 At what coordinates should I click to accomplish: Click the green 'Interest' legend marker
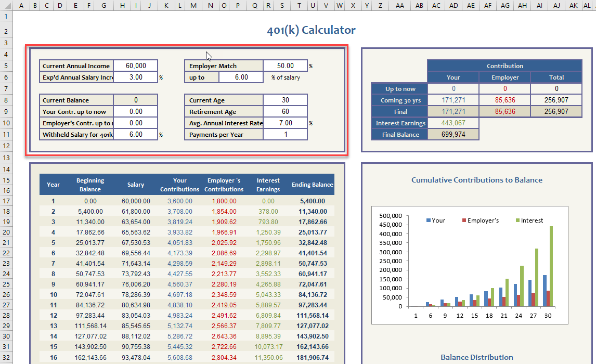point(517,220)
